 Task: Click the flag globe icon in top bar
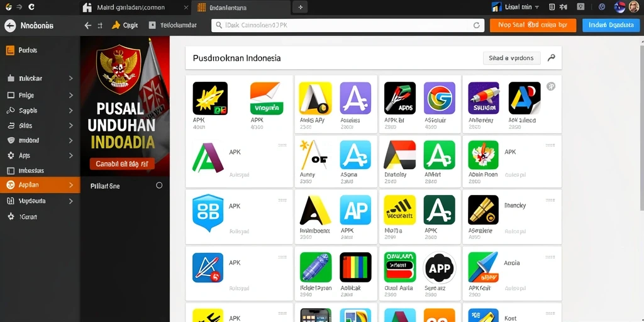pyautogui.click(x=619, y=7)
